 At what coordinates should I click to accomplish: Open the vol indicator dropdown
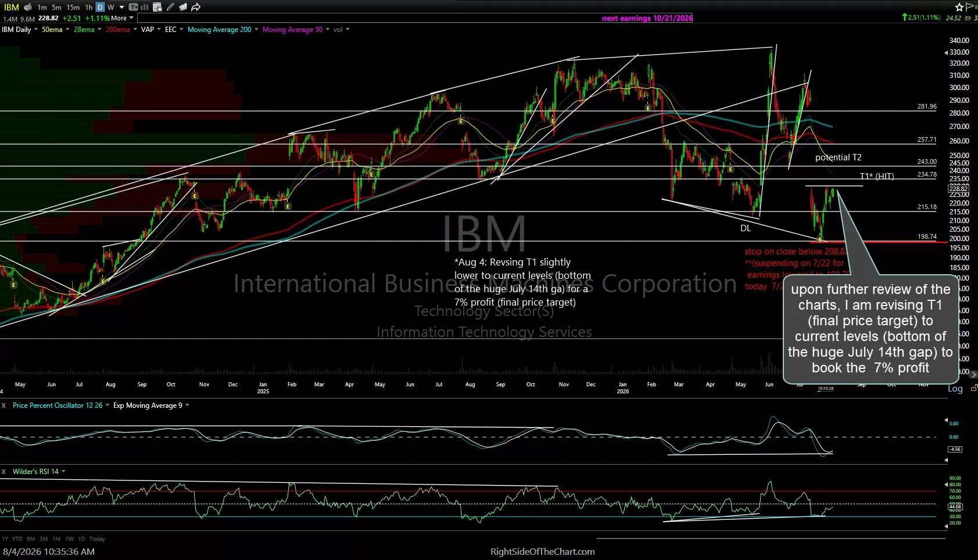[348, 29]
